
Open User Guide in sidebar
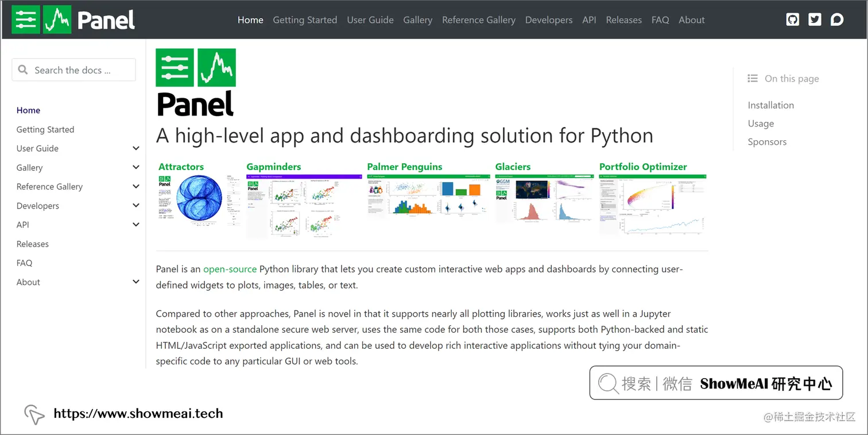point(37,148)
